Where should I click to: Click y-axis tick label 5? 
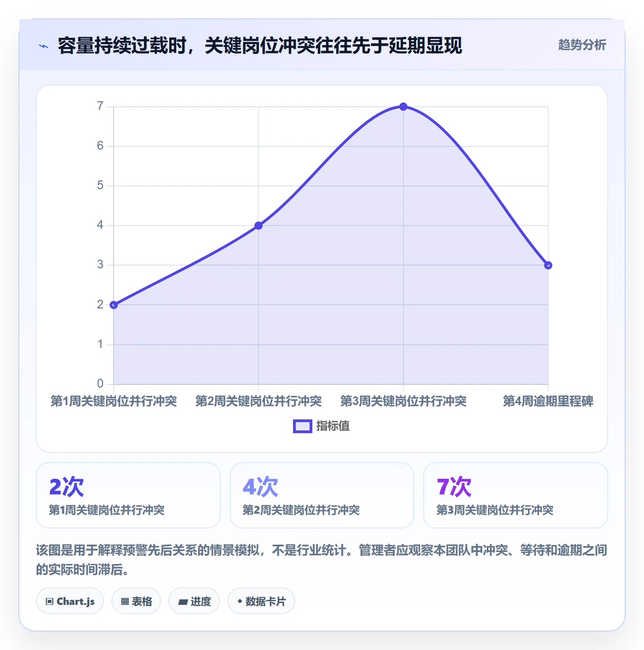[100, 186]
